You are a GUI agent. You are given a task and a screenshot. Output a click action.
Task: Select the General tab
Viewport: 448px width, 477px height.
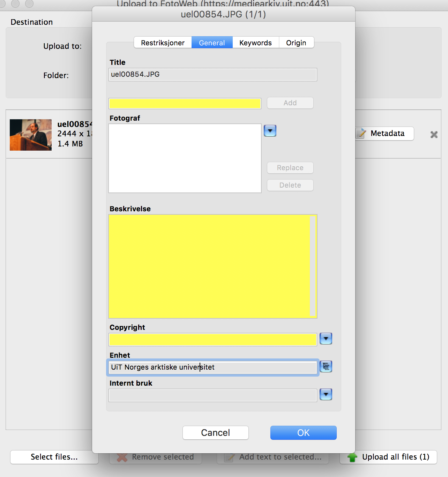tap(212, 43)
